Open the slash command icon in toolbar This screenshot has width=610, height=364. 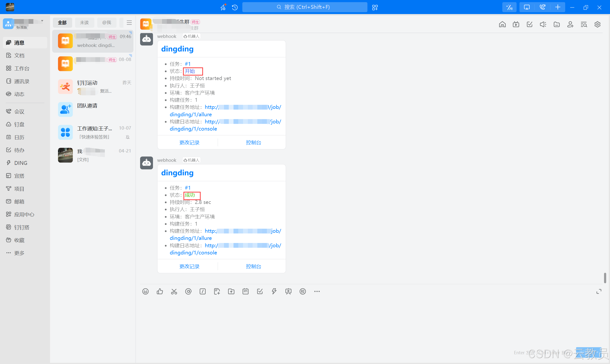(203, 291)
